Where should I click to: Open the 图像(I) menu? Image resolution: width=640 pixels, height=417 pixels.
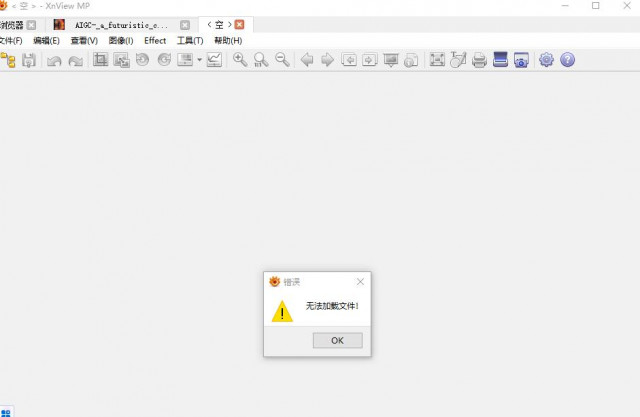(x=121, y=41)
